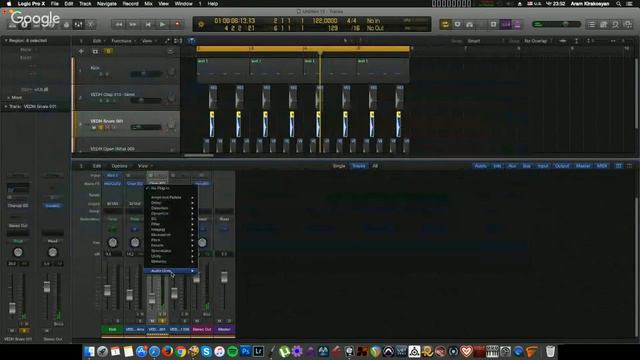Toggle the Aux channel filter button
This screenshot has height=360, width=640.
click(x=512, y=166)
